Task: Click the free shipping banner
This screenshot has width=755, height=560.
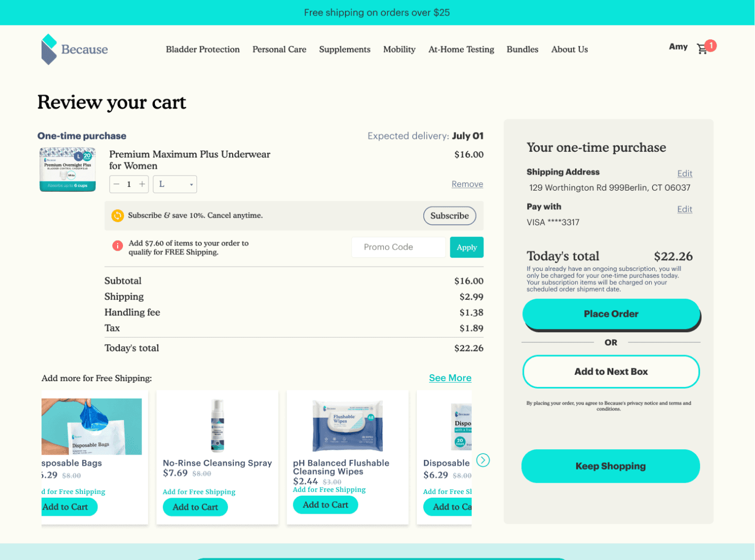Action: (377, 12)
